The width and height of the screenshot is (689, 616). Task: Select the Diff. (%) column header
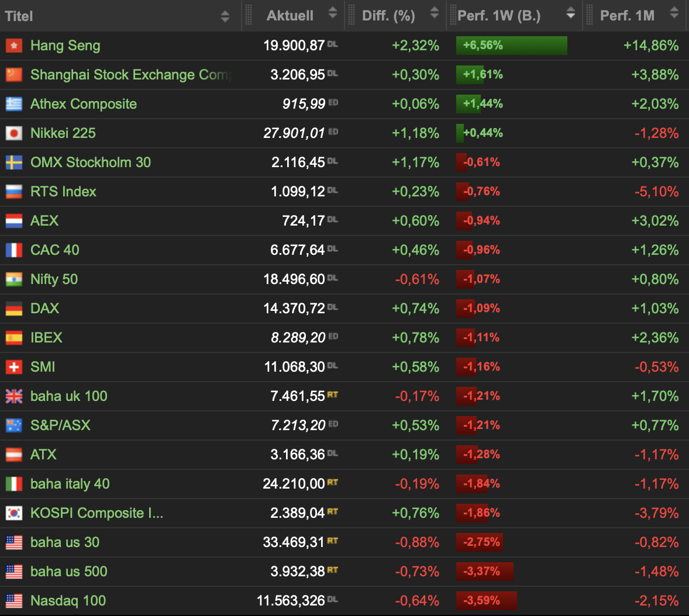click(x=388, y=16)
